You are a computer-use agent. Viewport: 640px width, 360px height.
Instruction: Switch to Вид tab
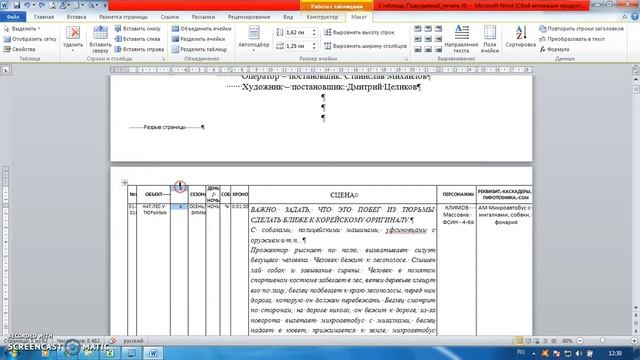(288, 17)
